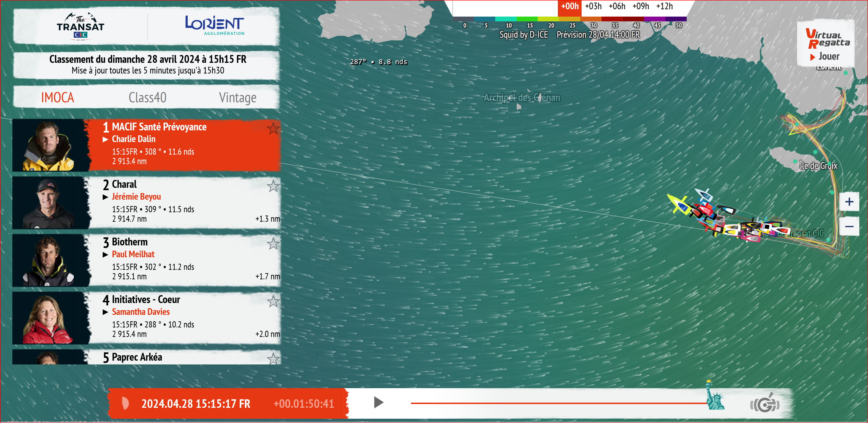Select the Biotherm boat name
This screenshot has height=423, width=868.
pyautogui.click(x=130, y=242)
